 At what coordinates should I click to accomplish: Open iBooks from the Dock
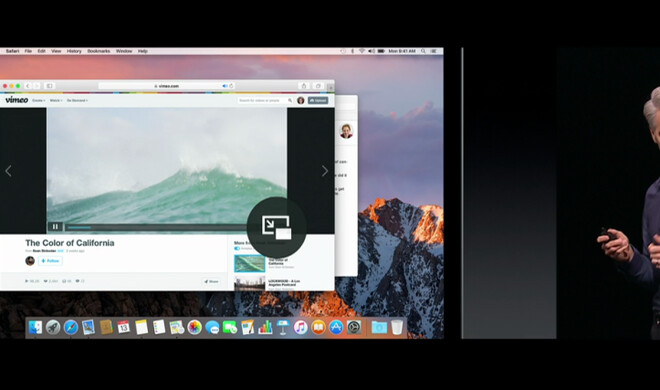(318, 327)
